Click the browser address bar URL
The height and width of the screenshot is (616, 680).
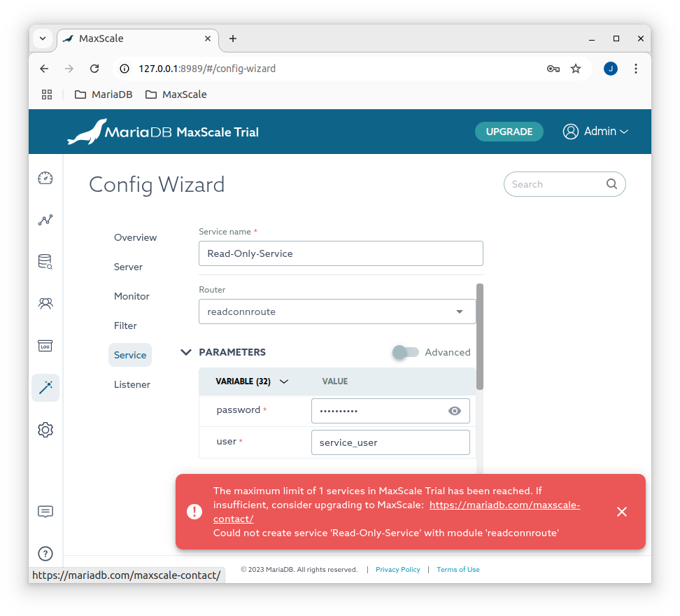[207, 69]
